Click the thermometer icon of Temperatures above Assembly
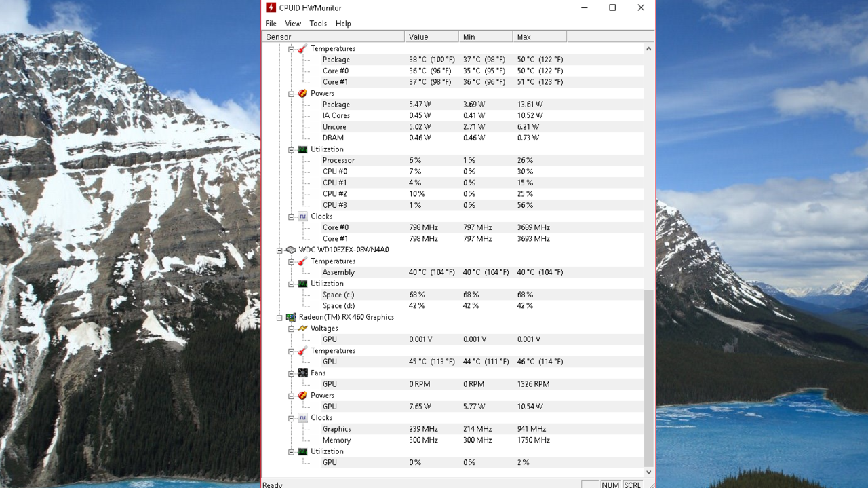The width and height of the screenshot is (868, 488). [302, 261]
